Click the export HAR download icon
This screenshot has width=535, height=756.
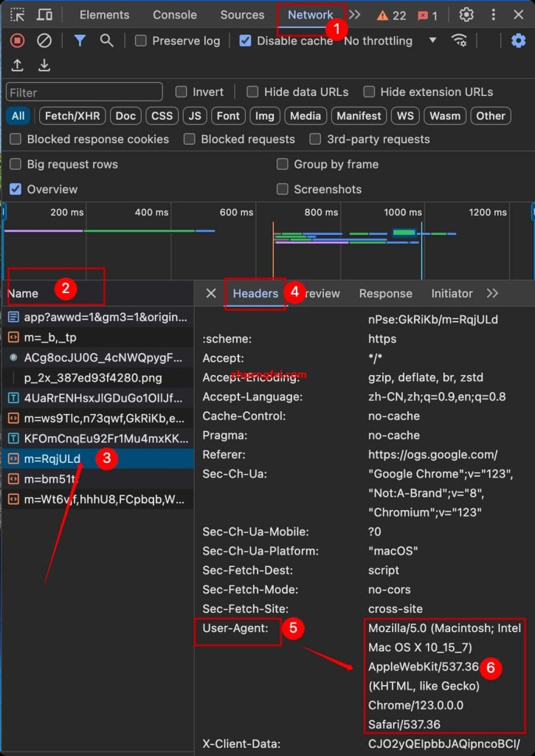(44, 66)
